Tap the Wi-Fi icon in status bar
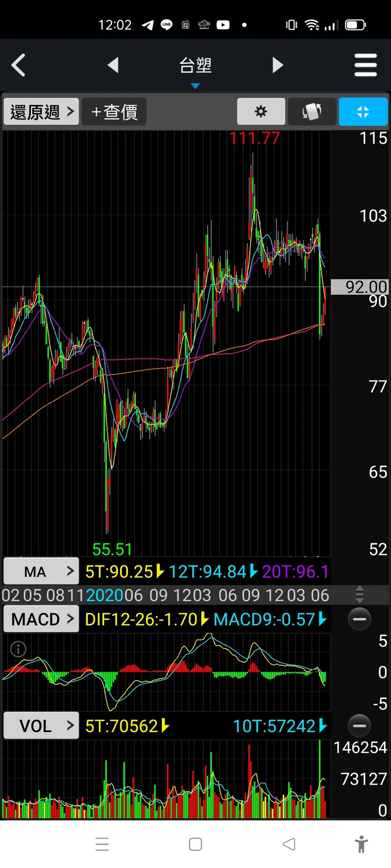 (x=312, y=25)
